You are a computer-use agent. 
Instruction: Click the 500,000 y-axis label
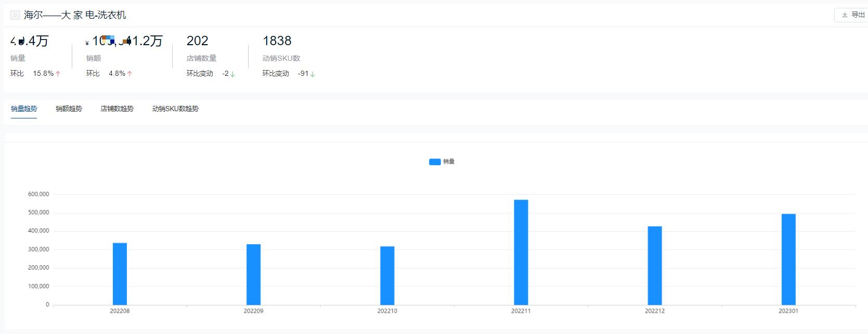tap(38, 212)
